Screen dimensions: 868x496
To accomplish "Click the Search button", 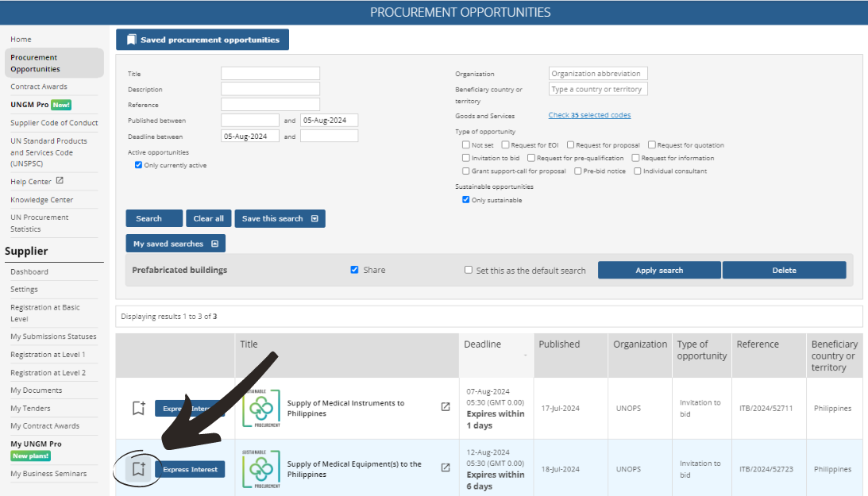I will click(x=154, y=218).
